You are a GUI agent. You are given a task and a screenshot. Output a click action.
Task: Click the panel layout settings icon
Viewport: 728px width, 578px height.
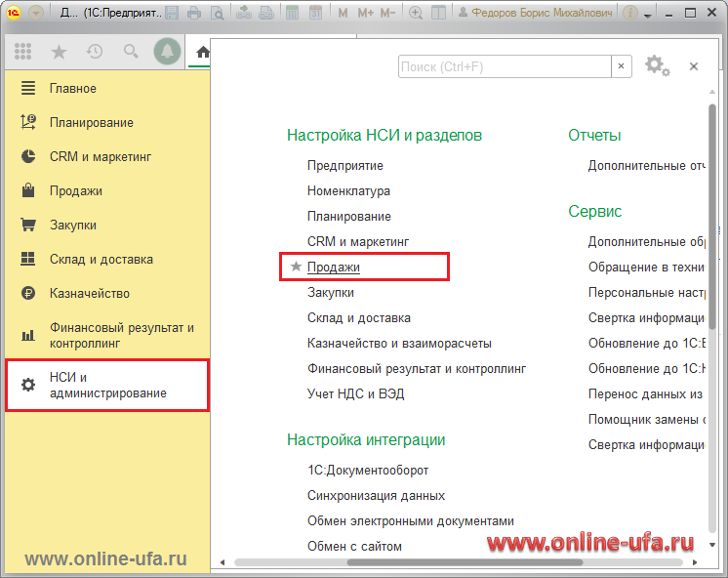pos(438,13)
